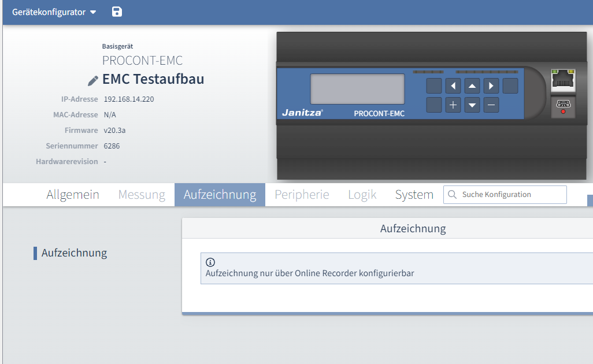Screen dimensions: 593x364
Task: Click the Aufzeichnung panel header
Action: pos(413,228)
